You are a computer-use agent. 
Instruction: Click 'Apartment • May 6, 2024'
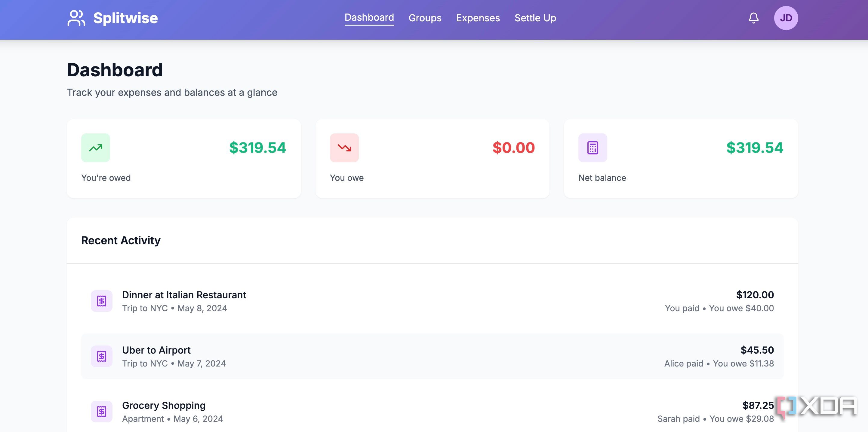(173, 418)
